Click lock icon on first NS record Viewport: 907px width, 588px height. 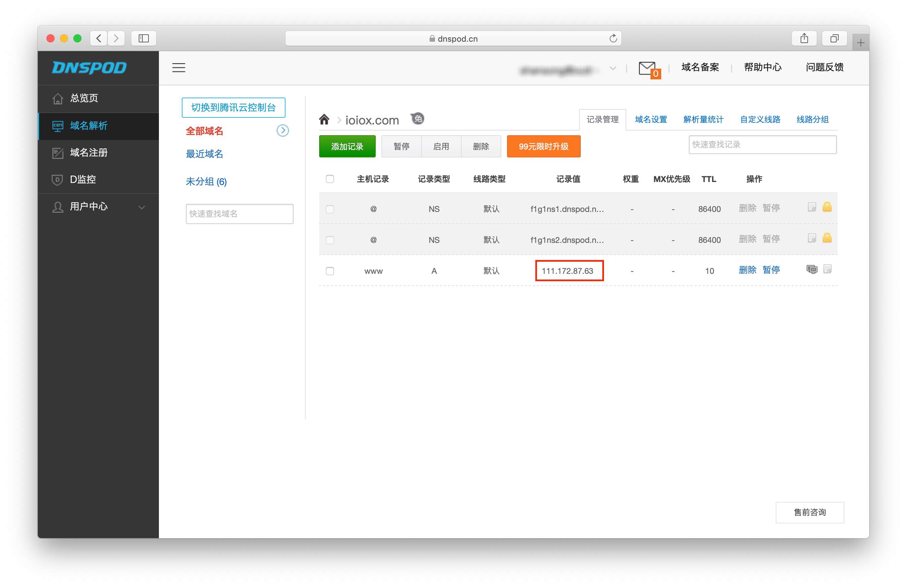(827, 208)
